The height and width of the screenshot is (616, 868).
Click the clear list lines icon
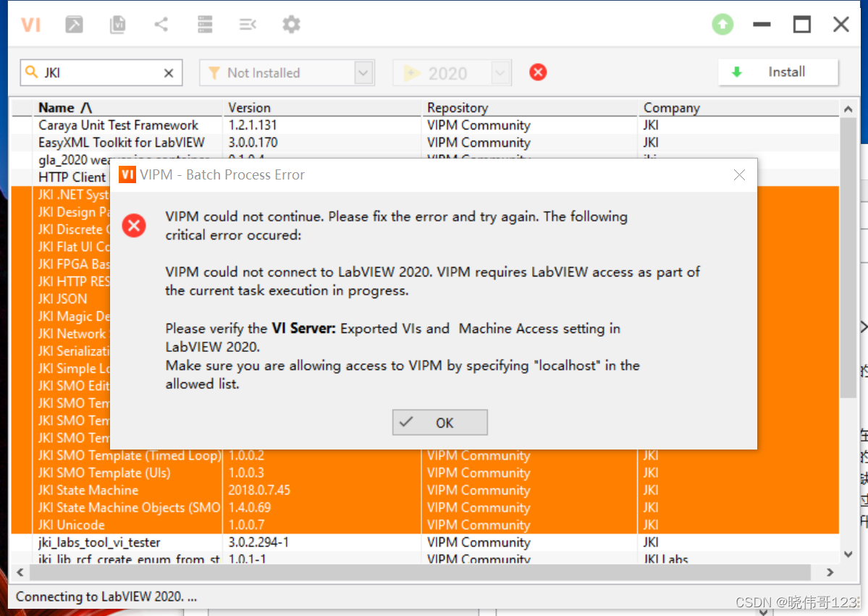coord(248,25)
